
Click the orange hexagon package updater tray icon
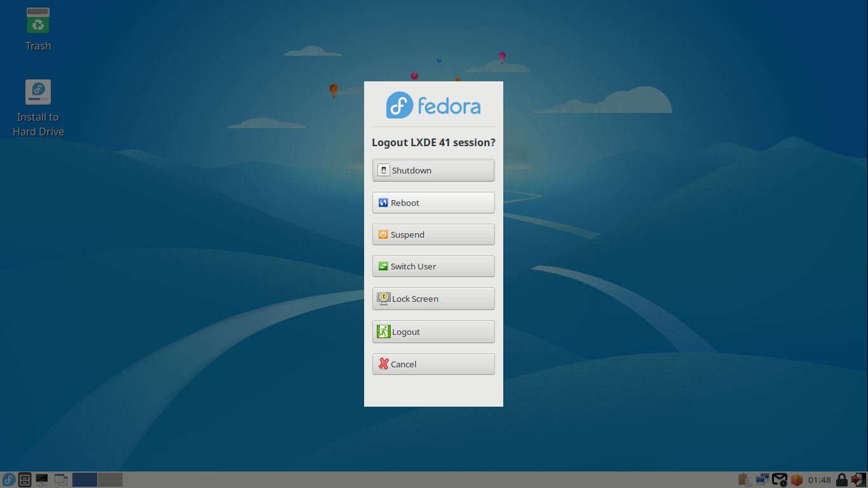[797, 480]
